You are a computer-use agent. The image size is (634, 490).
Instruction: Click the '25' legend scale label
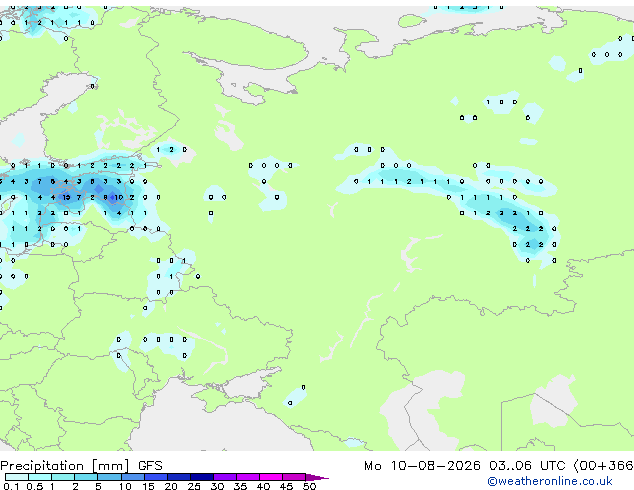(x=194, y=486)
